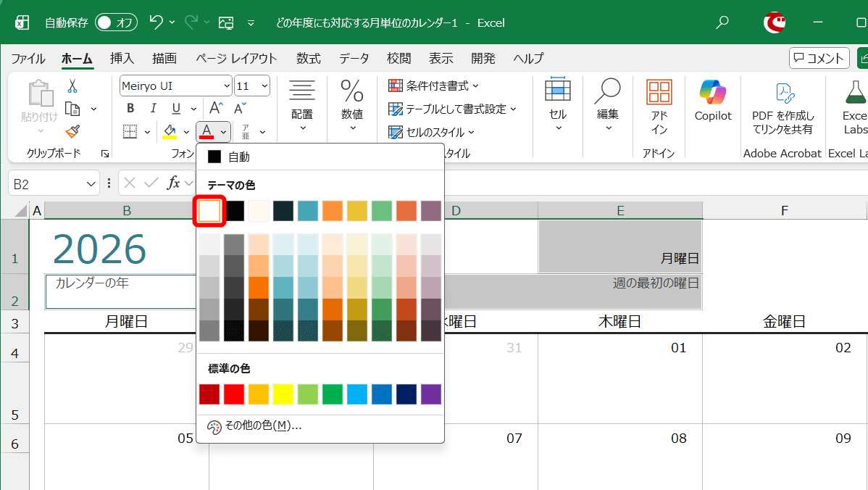The width and height of the screenshot is (868, 490).
Task: Open Copilot from the ribbon
Action: point(712,101)
